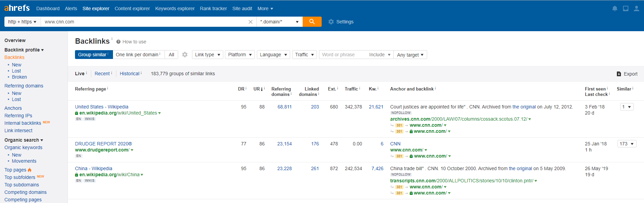The height and width of the screenshot is (203, 644).
Task: Click the Word or phrase input field
Action: [343, 55]
